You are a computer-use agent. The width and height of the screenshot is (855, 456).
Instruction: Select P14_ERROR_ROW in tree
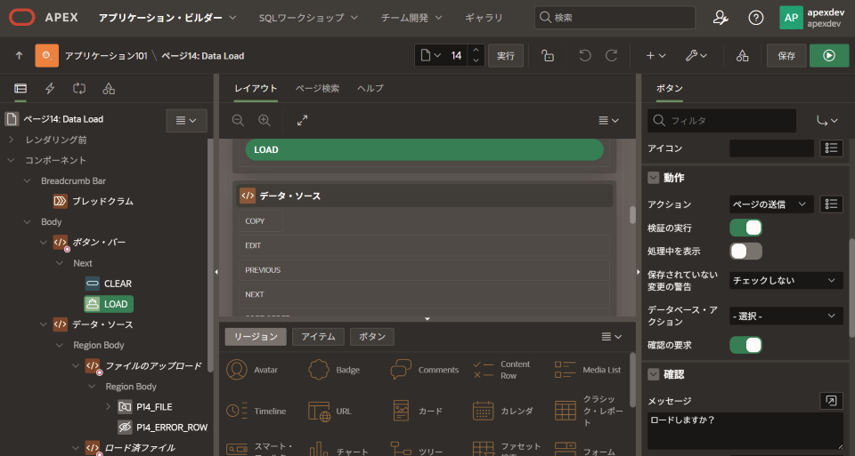(x=162, y=427)
